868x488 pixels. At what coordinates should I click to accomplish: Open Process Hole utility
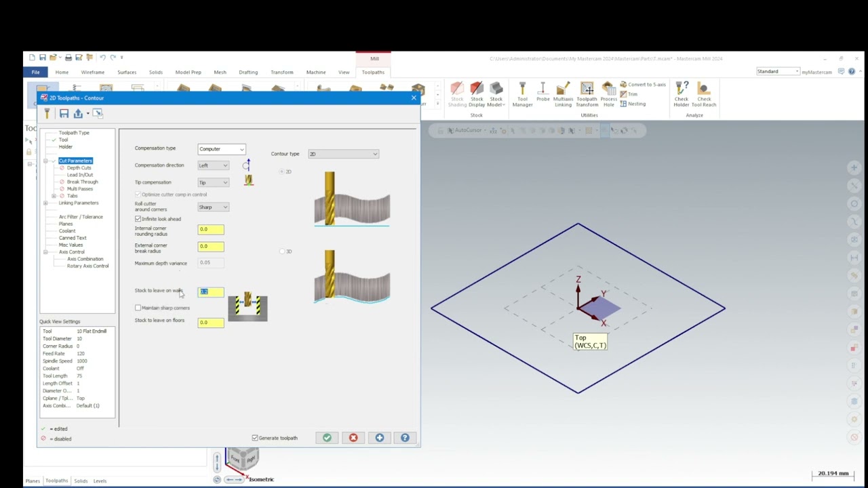click(x=608, y=94)
